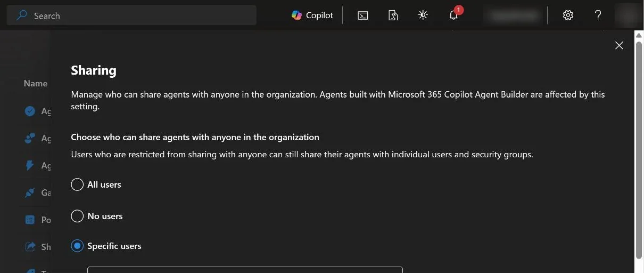Click the people sidebar icon
The width and height of the screenshot is (644, 273).
30,138
